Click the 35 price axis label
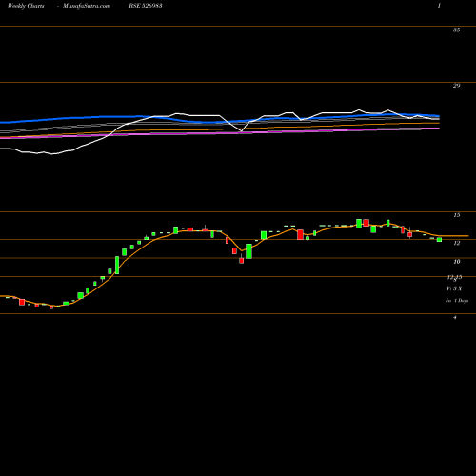 click(456, 30)
